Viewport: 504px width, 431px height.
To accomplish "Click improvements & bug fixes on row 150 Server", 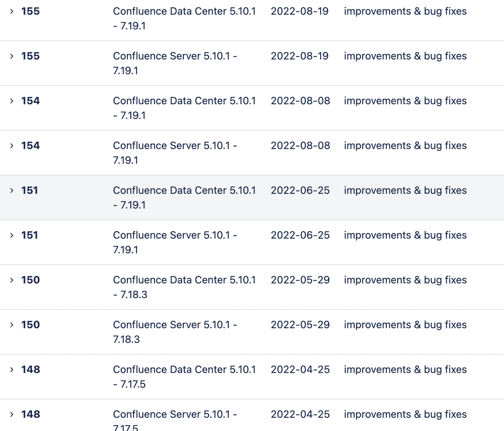I will [405, 325].
